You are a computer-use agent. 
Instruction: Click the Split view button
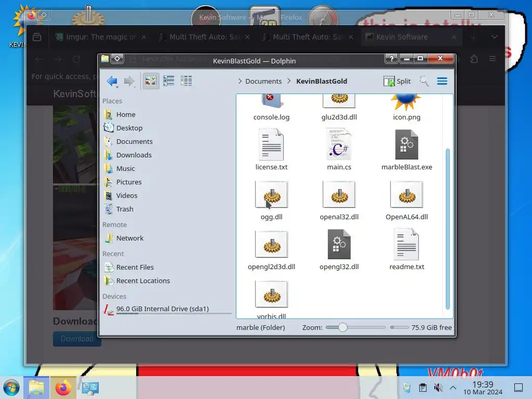[397, 81]
